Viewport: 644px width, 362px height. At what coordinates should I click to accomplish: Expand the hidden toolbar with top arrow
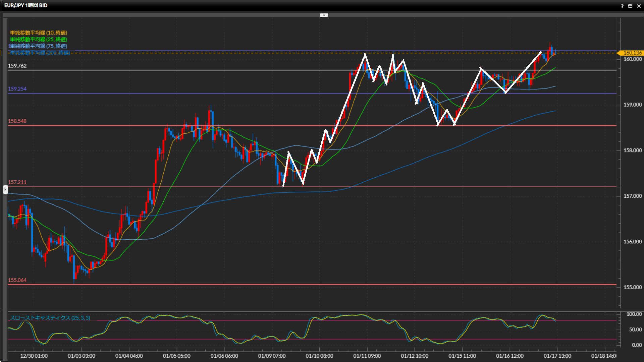(324, 15)
